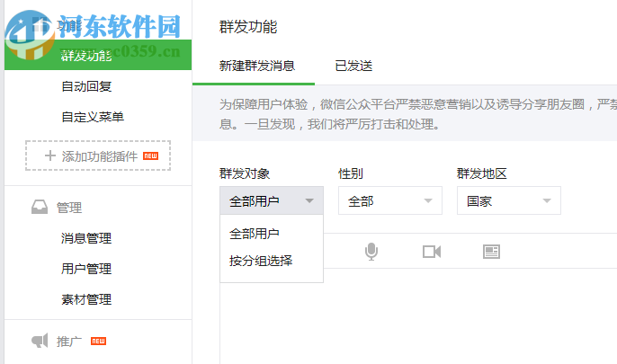Viewport: 617px width, 364px height.
Task: Click the 管理 inbox tray icon
Action: point(40,207)
